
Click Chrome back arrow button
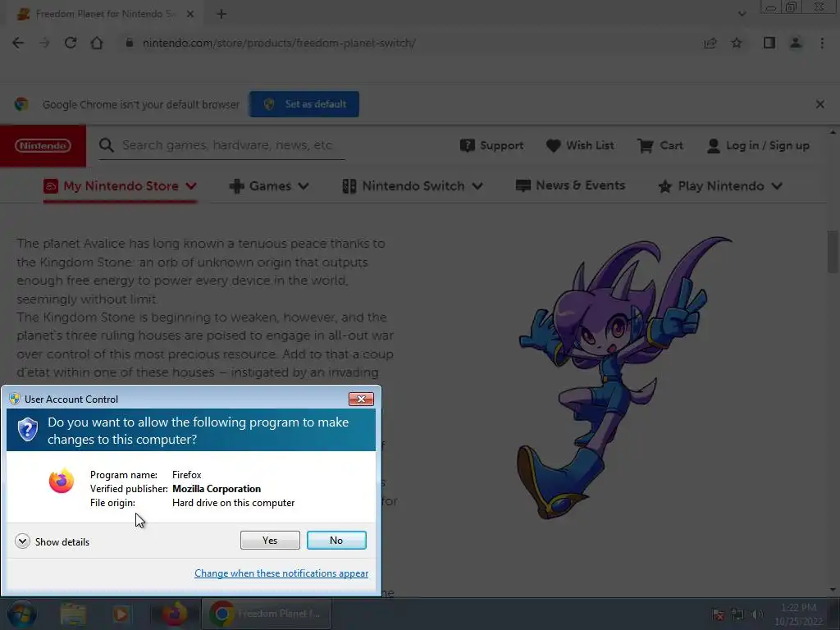click(x=18, y=43)
